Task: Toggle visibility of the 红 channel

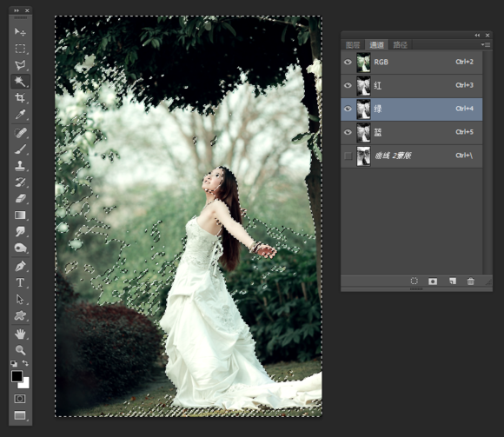Action: pyautogui.click(x=348, y=85)
